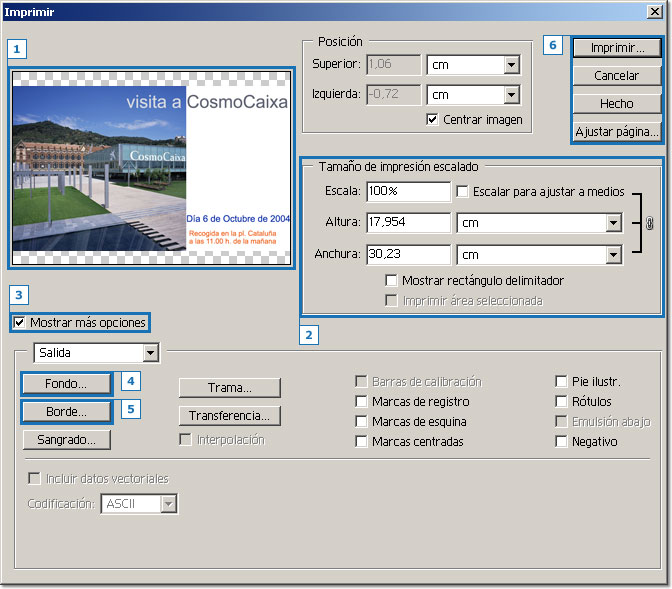Enable Mostrar rectángulo delimitador option
The height and width of the screenshot is (589, 672).
[391, 281]
